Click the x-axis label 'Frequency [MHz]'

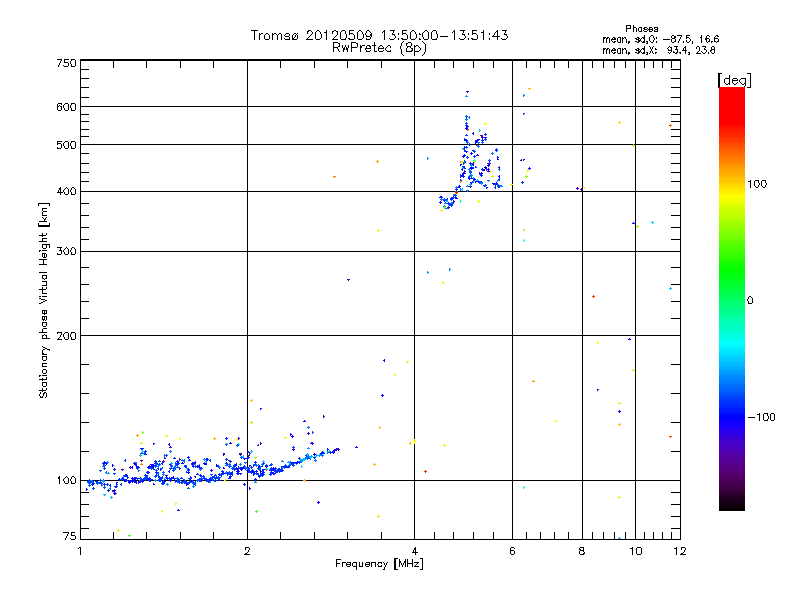(379, 564)
